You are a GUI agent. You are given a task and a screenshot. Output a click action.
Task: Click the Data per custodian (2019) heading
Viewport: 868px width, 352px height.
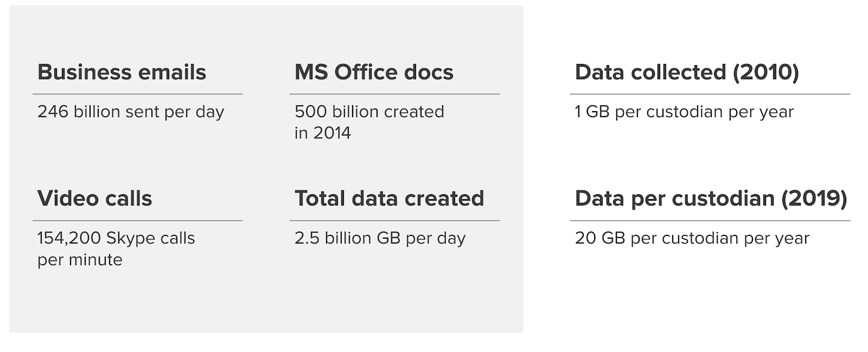[711, 199]
